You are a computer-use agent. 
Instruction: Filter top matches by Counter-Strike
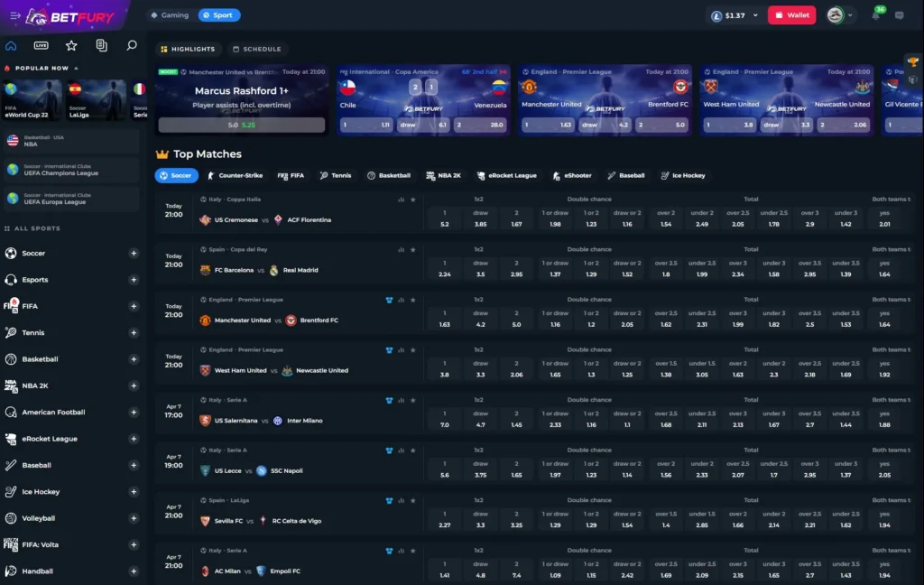[235, 176]
